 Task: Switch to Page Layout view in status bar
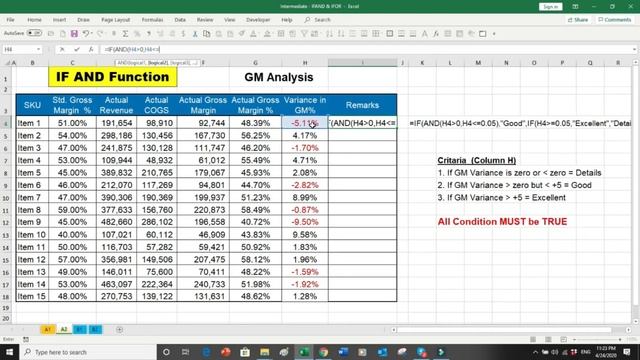click(x=548, y=339)
